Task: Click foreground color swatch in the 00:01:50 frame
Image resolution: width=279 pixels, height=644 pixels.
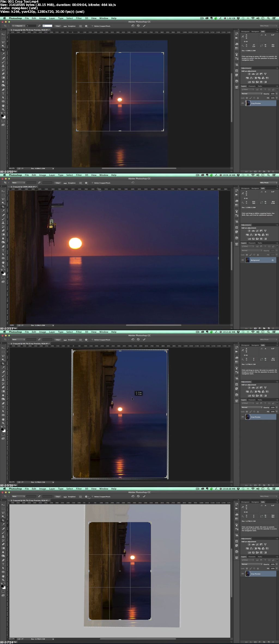Action: pos(2,116)
